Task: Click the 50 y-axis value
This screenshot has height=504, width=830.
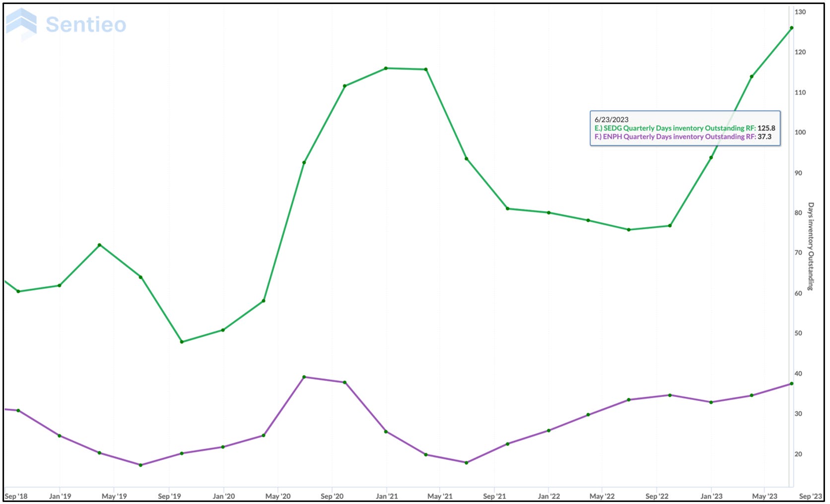Action: (798, 333)
